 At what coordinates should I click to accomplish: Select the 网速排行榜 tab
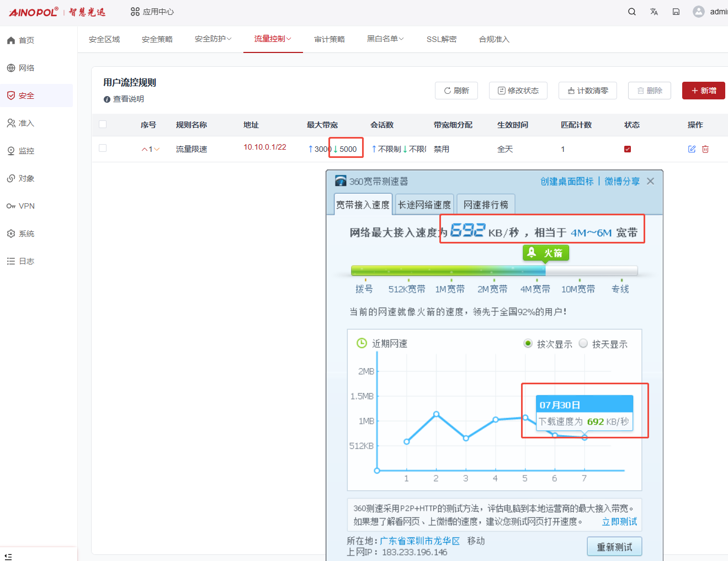pos(486,204)
